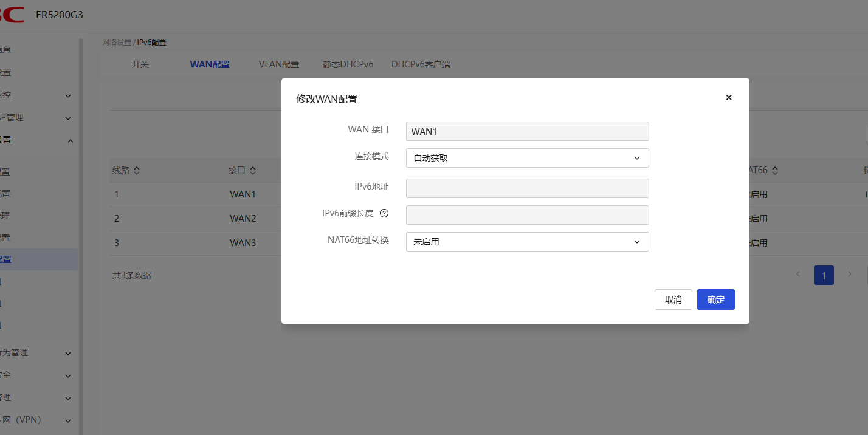Open the DHCPv6客户端 tab
Viewport: 868px width, 435px height.
pos(421,64)
